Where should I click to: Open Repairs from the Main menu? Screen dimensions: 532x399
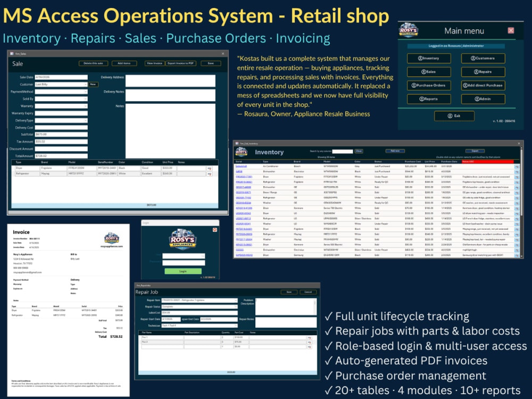pos(483,72)
